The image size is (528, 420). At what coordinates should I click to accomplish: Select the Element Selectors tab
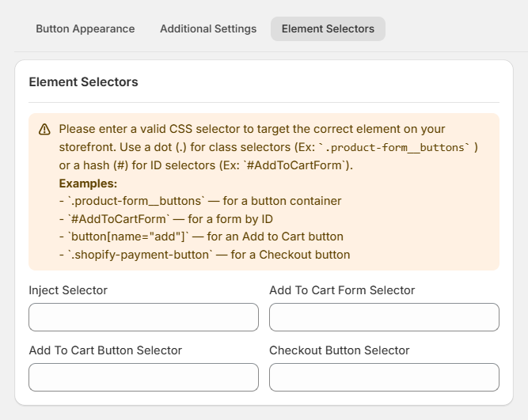tap(328, 28)
